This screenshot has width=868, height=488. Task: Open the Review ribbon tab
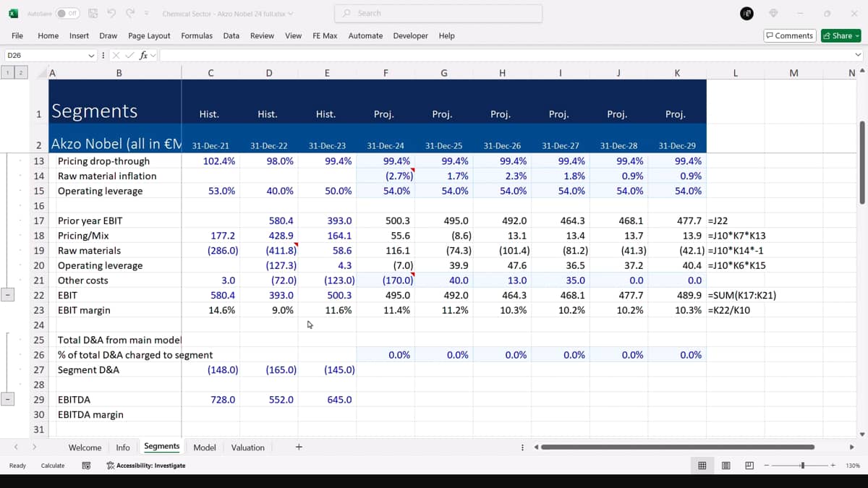[262, 35]
